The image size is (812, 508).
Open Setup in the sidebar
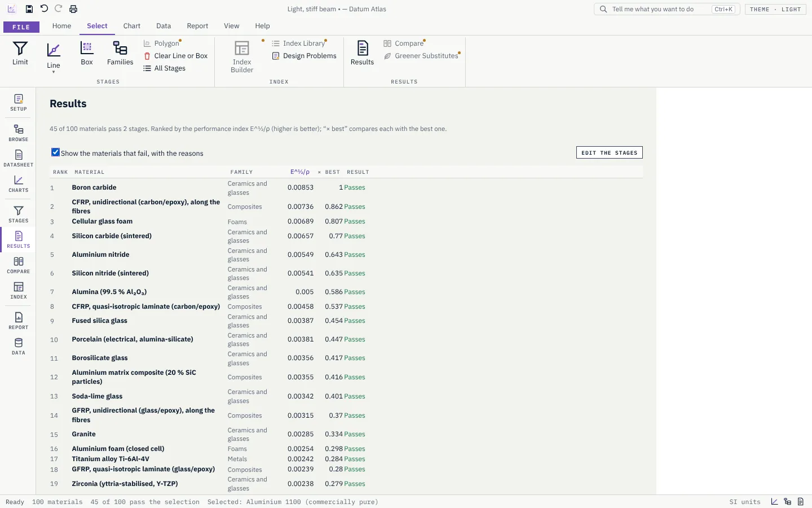click(x=19, y=103)
